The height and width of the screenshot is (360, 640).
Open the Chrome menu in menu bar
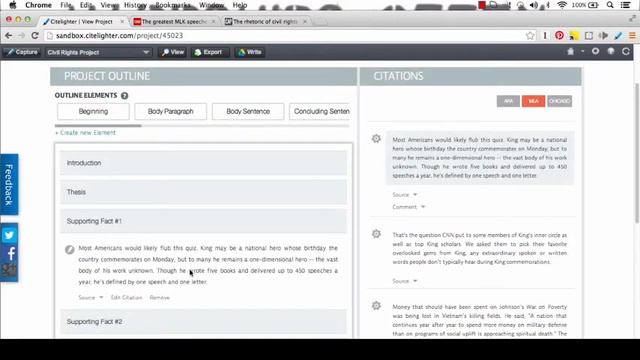point(38,5)
